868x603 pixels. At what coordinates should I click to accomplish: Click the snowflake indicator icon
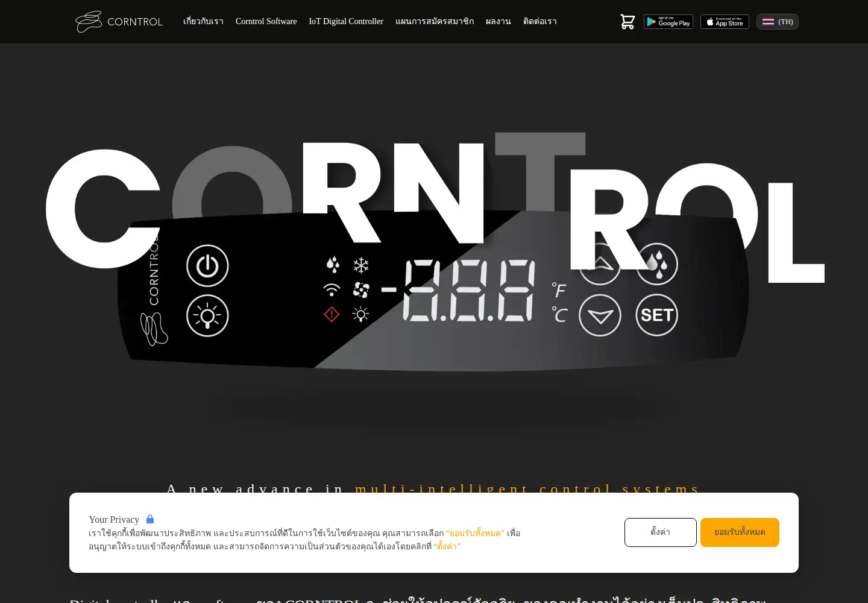tap(361, 265)
